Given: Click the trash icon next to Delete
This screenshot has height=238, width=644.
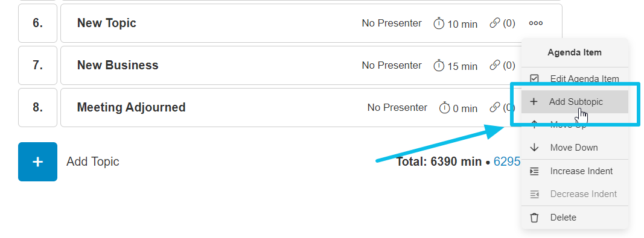Looking at the screenshot, I should (x=534, y=218).
